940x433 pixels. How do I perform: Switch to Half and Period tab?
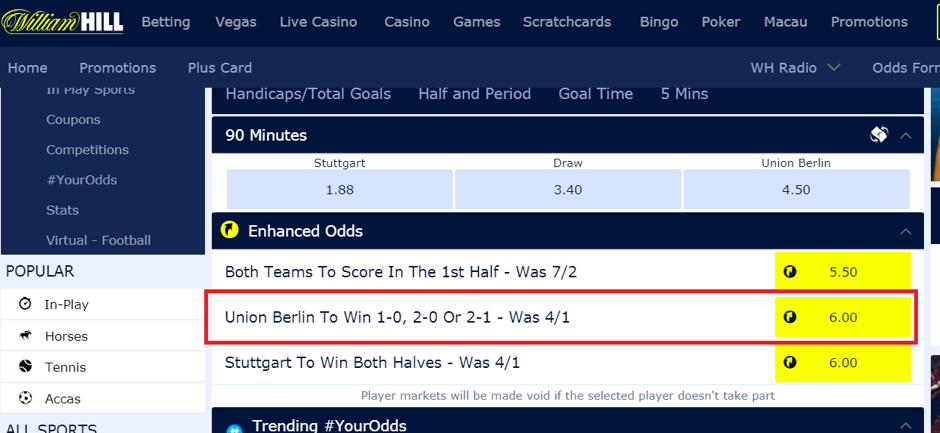click(x=474, y=94)
